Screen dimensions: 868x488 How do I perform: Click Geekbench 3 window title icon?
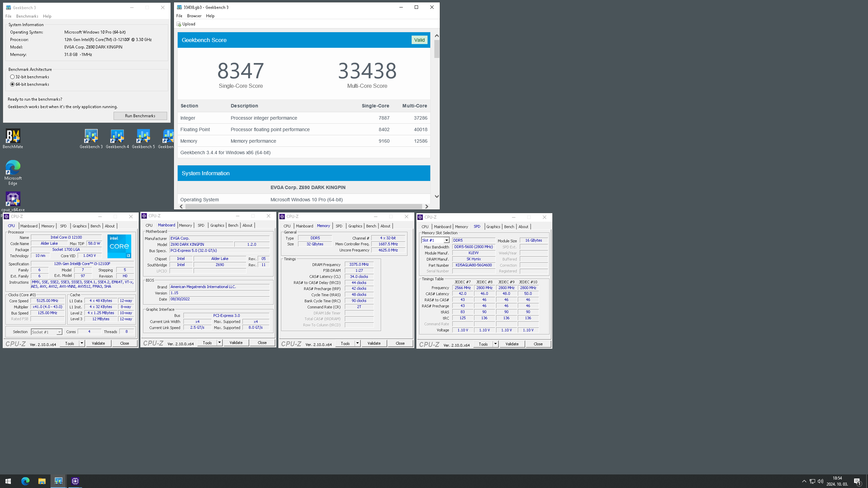tap(8, 7)
